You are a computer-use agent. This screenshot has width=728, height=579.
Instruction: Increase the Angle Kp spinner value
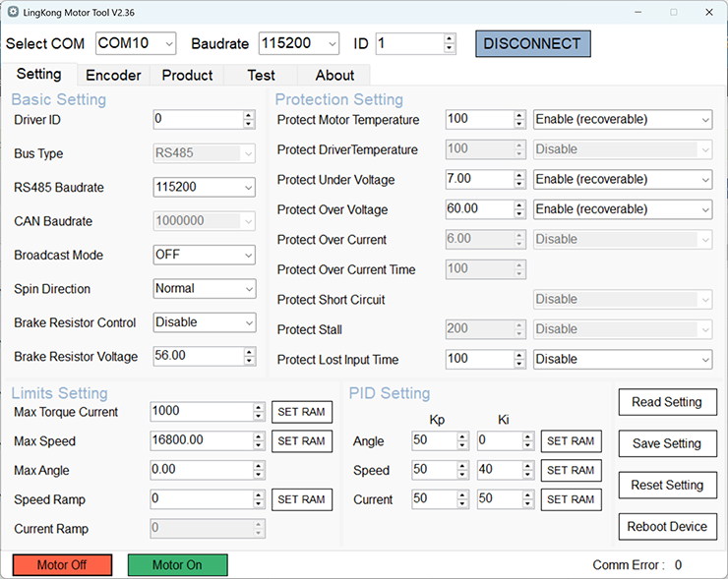coord(463,437)
